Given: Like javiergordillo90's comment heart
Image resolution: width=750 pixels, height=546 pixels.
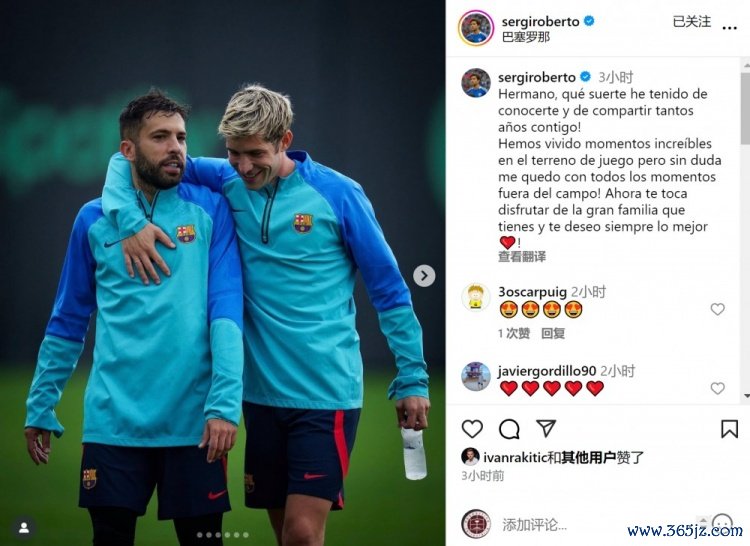Looking at the screenshot, I should pos(717,388).
